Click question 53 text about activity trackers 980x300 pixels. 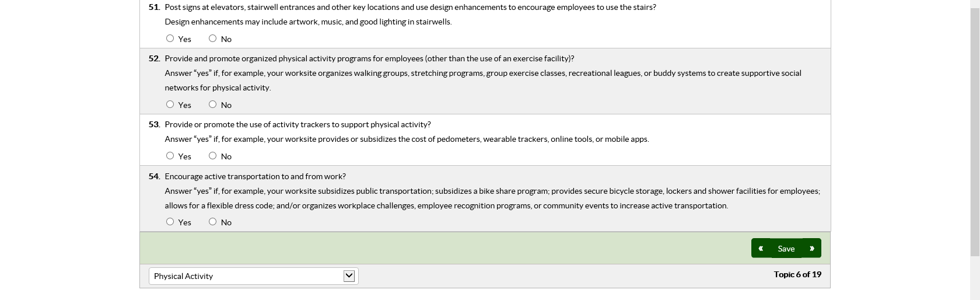[x=297, y=124]
